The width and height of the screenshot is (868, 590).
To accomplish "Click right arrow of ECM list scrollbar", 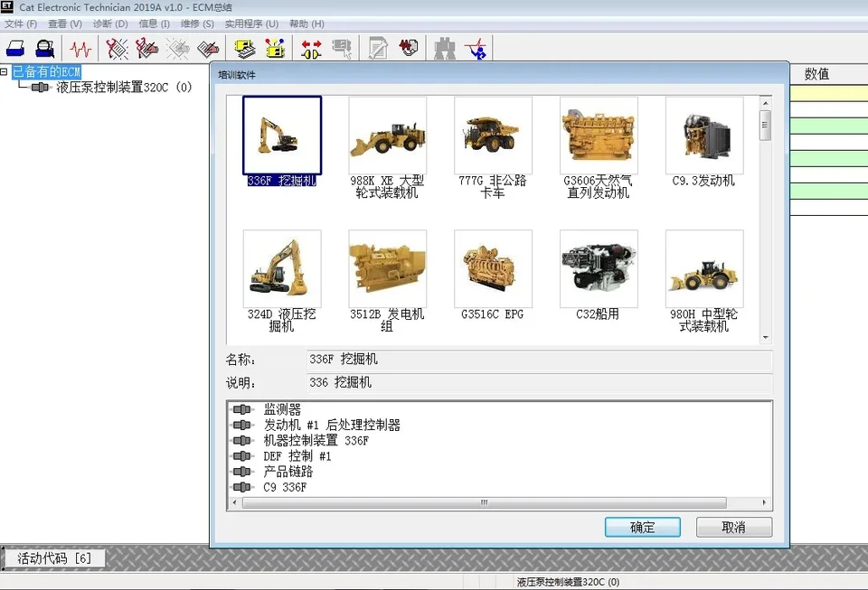I will point(765,502).
